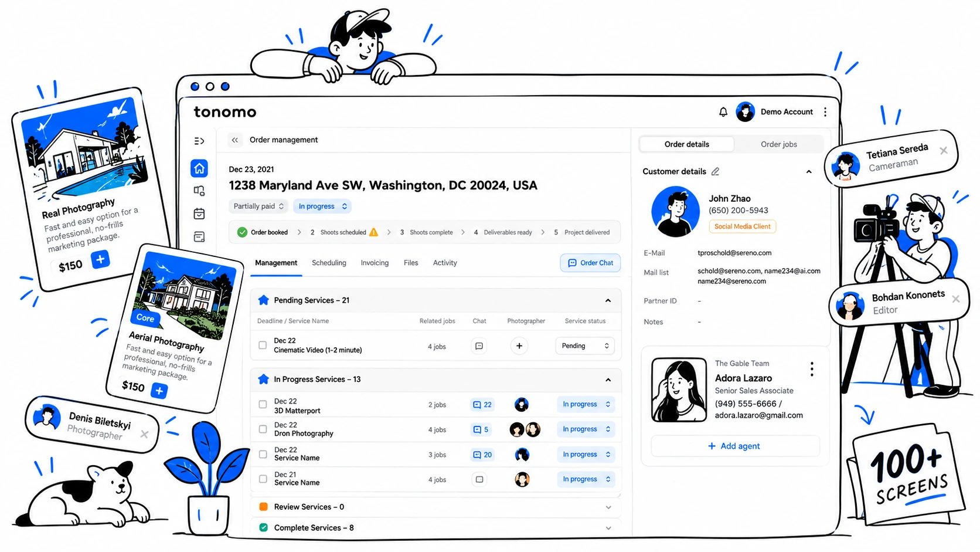Open chat with 22 messages for 3D Matterport
This screenshot has width=980, height=552.
[x=482, y=405]
